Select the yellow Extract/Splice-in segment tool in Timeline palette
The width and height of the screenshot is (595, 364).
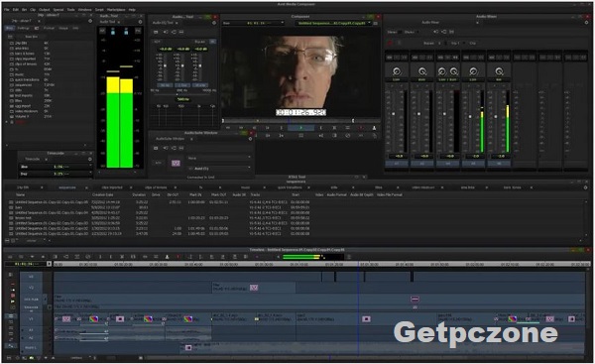pyautogui.click(x=12, y=302)
